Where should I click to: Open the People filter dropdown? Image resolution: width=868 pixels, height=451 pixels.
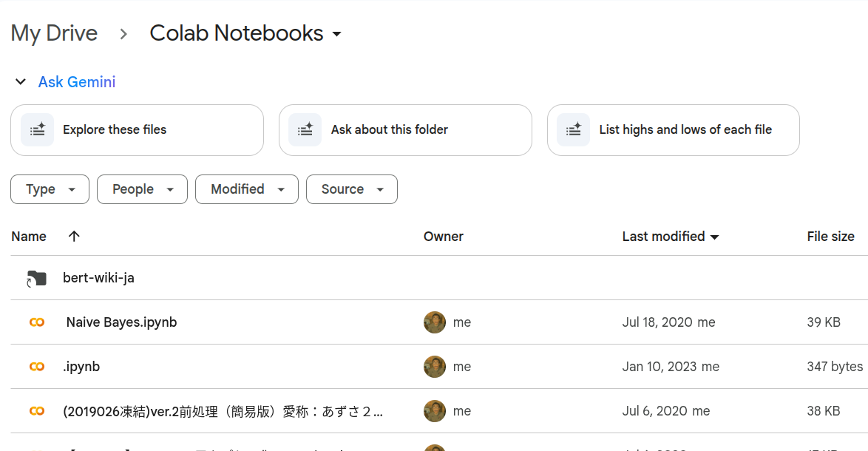[x=142, y=189]
